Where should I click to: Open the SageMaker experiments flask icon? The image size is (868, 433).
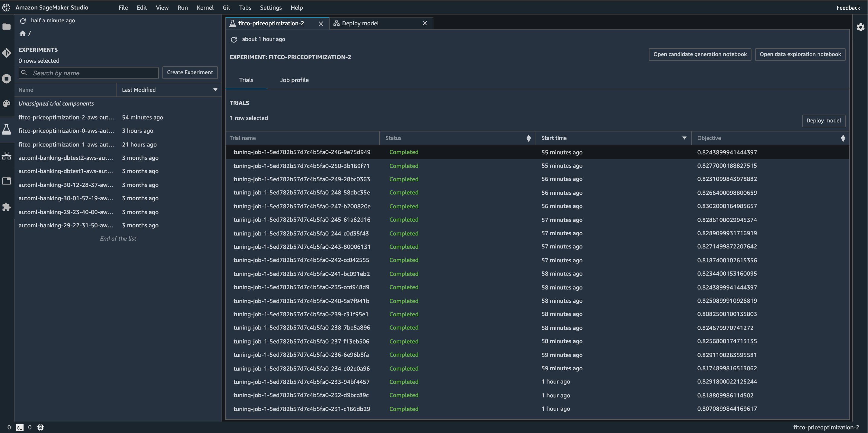6,129
